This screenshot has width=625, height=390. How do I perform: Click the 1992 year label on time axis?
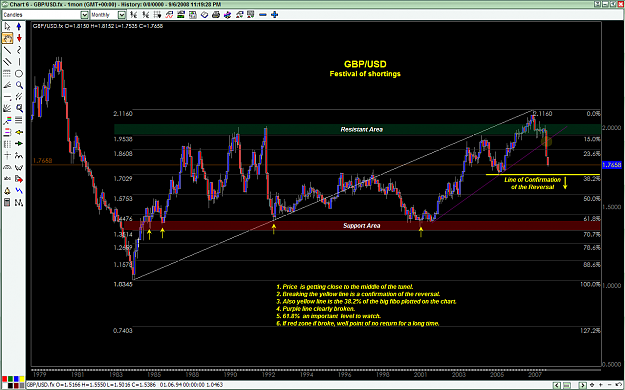pyautogui.click(x=268, y=374)
